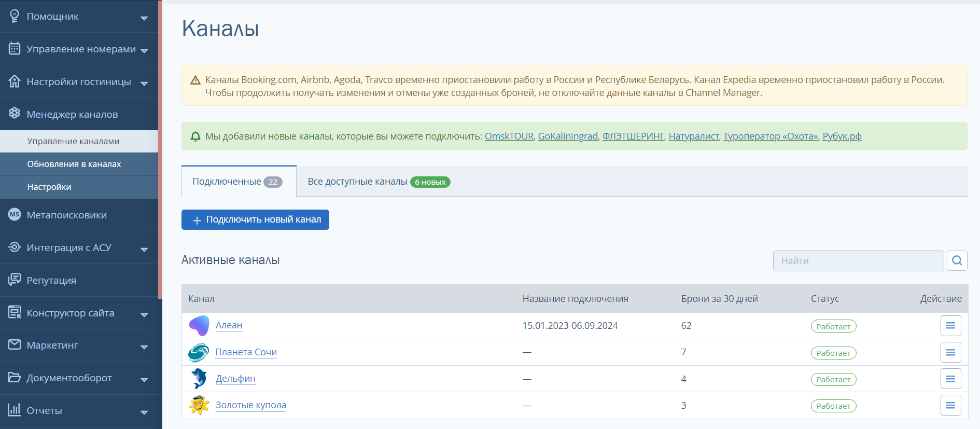Open the actions menu for Планета Сочи
Viewport: 980px width, 429px height.
[950, 352]
